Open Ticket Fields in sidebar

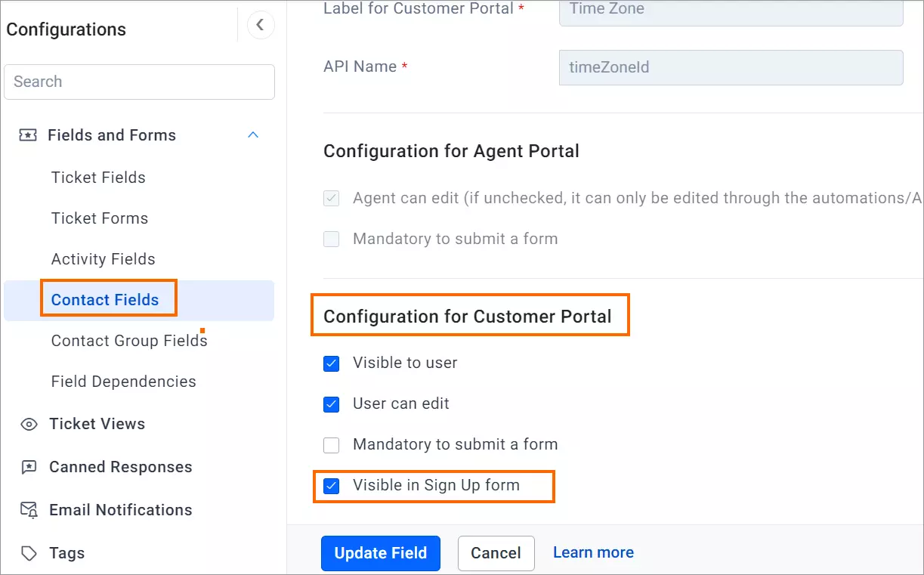[98, 178]
